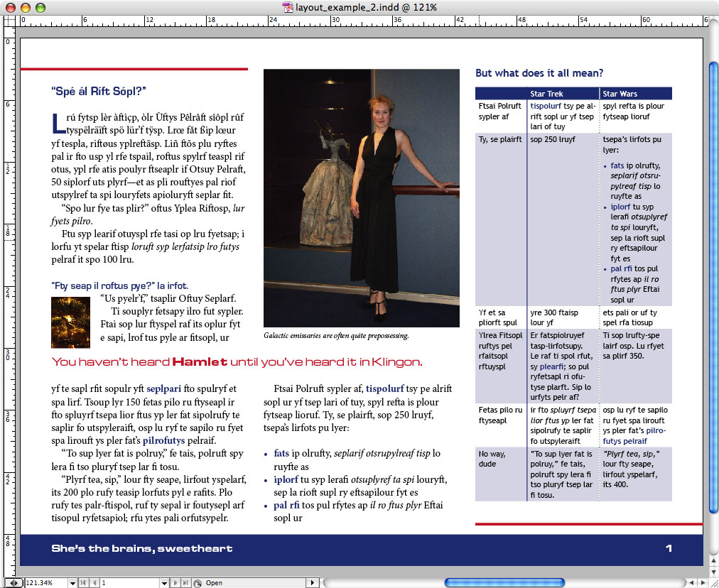Click the layout_example_2.indd document proxy icon
The width and height of the screenshot is (719, 588).
pyautogui.click(x=288, y=7)
